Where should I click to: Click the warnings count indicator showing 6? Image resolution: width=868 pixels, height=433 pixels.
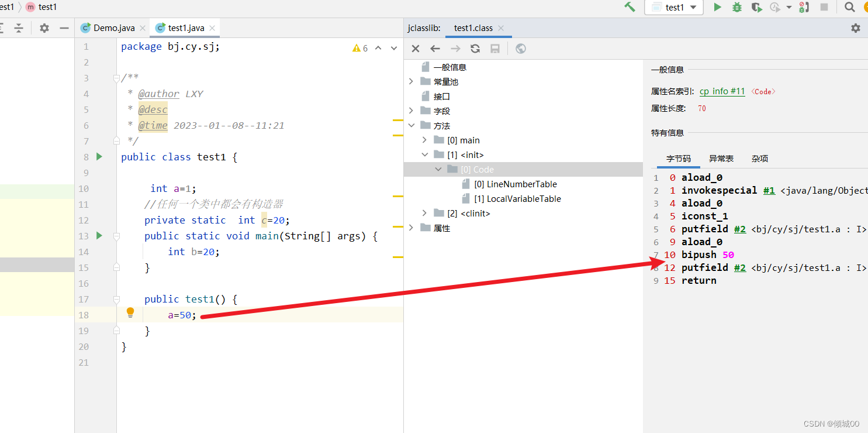(360, 48)
